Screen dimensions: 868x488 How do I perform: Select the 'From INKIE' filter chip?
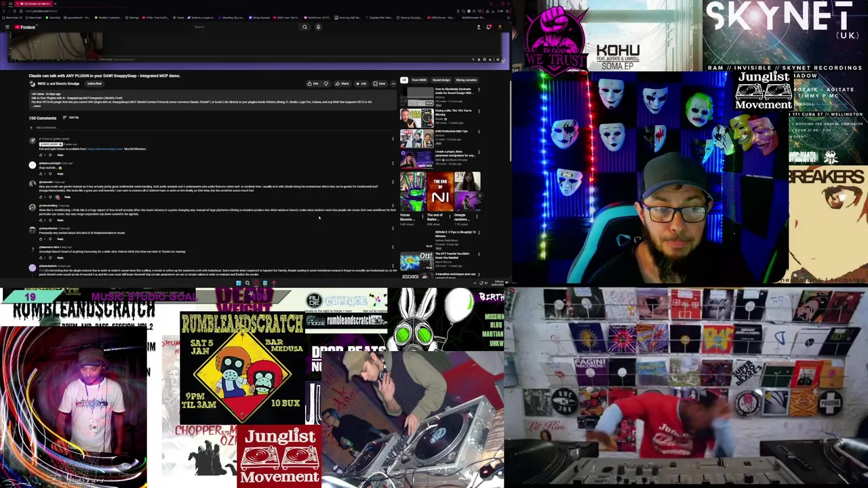pos(419,80)
